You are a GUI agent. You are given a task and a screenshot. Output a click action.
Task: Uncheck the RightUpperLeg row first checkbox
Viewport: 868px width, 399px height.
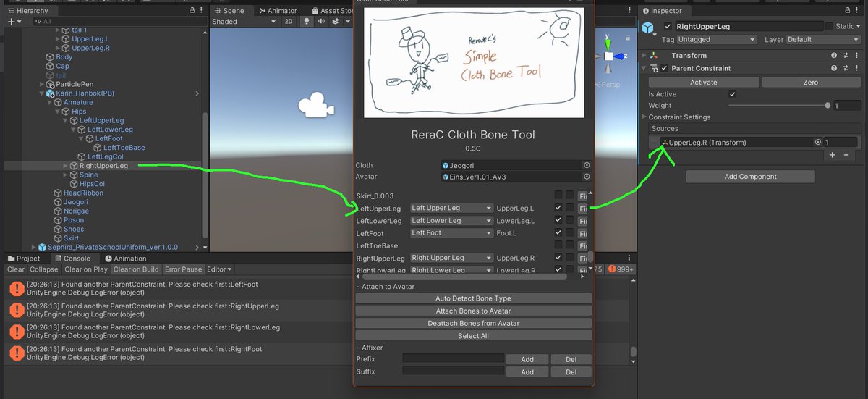(x=558, y=258)
